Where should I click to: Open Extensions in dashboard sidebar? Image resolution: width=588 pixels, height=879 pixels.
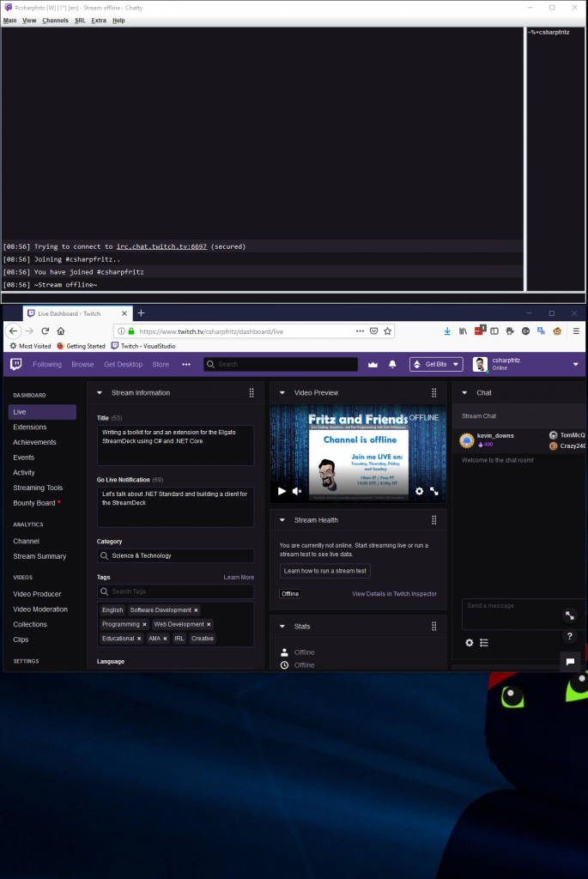pyautogui.click(x=30, y=427)
